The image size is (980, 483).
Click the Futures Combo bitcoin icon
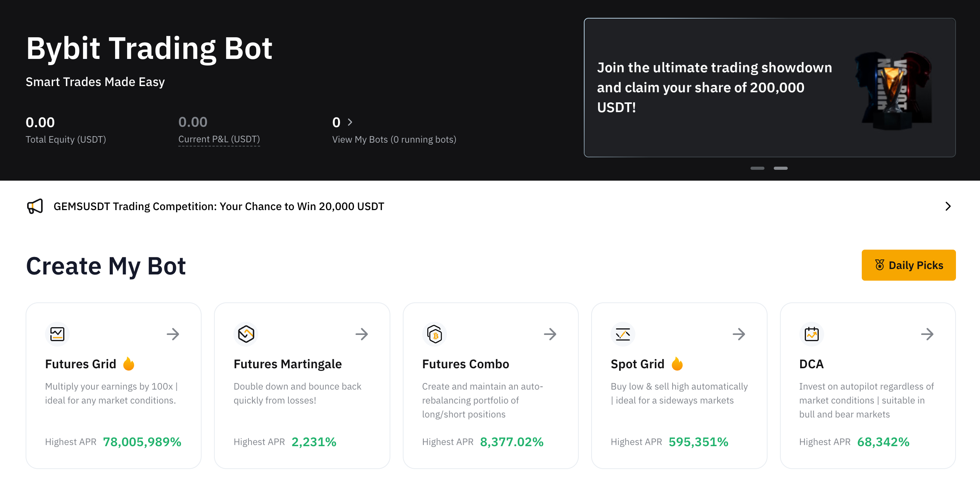click(435, 334)
